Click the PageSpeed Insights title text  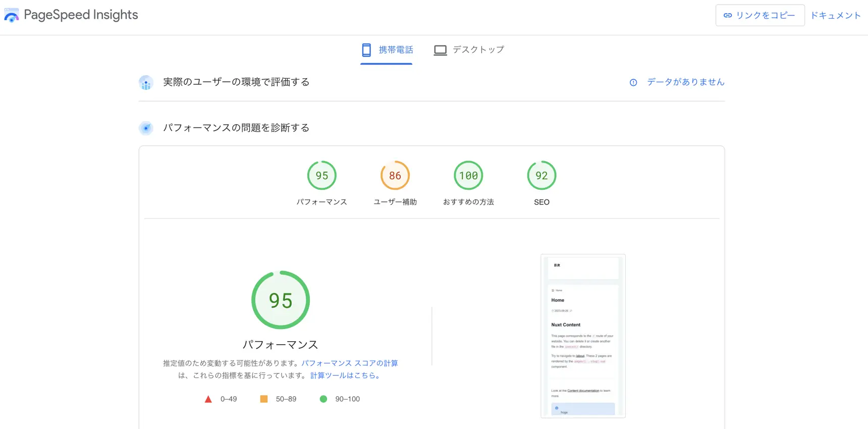81,15
